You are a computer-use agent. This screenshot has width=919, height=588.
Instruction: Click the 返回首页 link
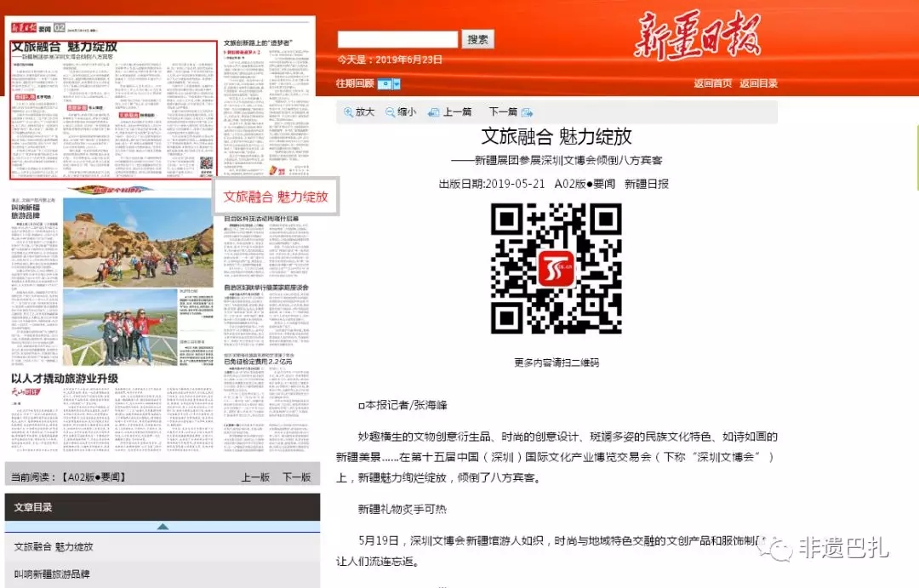[x=713, y=83]
